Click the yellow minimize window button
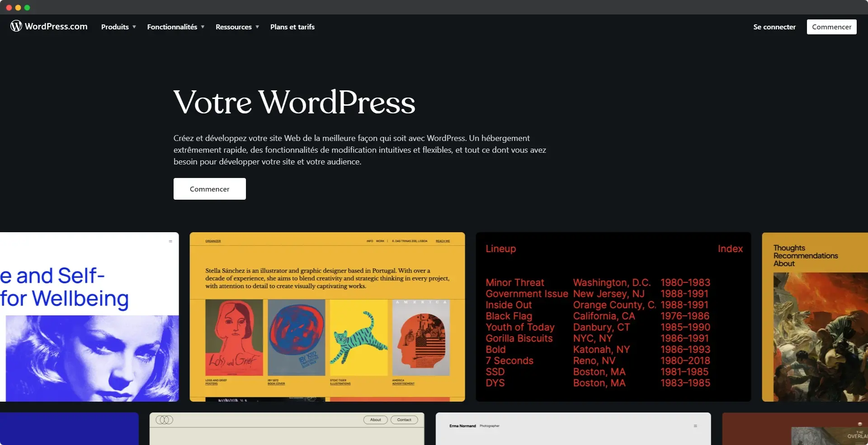The height and width of the screenshot is (445, 868). coord(18,8)
